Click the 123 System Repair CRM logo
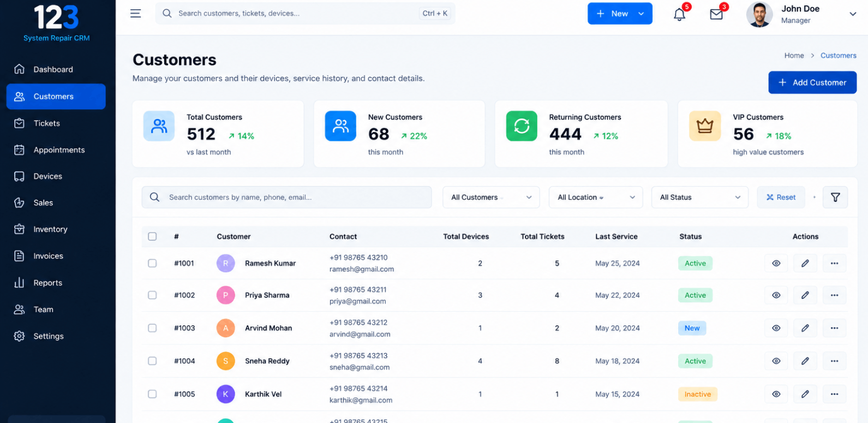868x423 pixels. click(57, 23)
